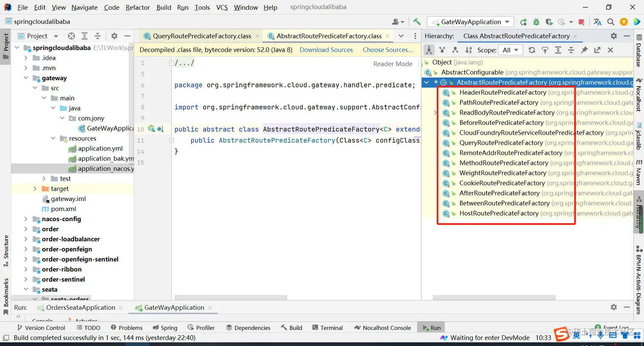This screenshot has height=346, width=644.
Task: Open the Navigate menu
Action: [x=84, y=7]
